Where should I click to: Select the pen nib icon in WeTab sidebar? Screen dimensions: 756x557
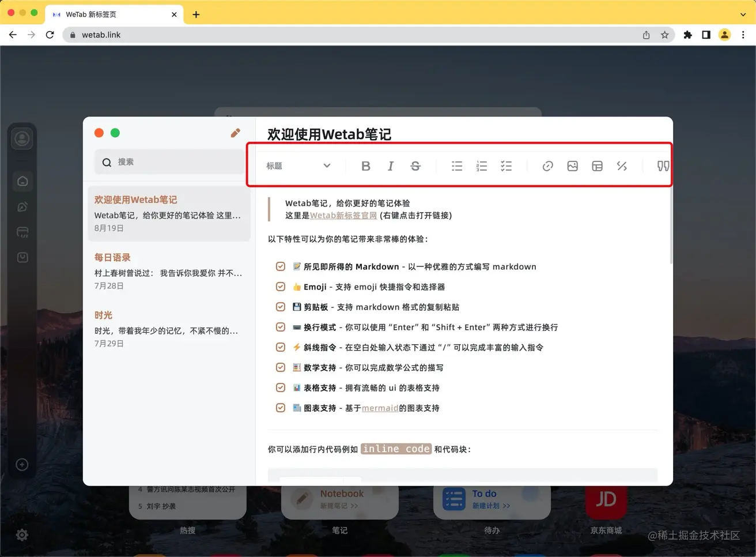click(x=22, y=207)
